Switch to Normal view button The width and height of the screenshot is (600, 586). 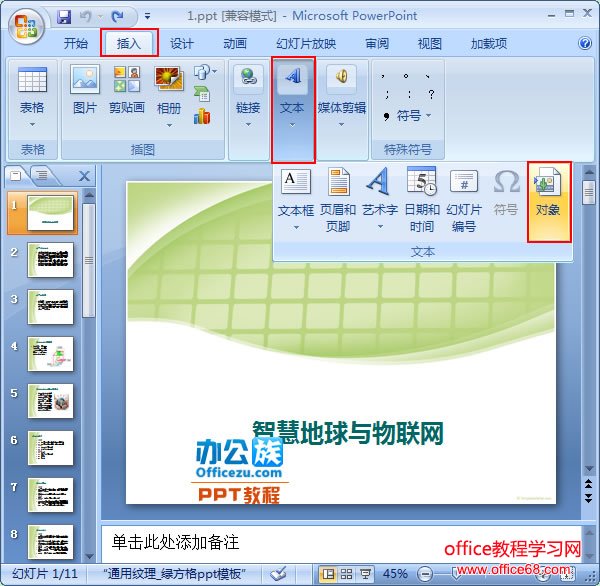click(328, 574)
